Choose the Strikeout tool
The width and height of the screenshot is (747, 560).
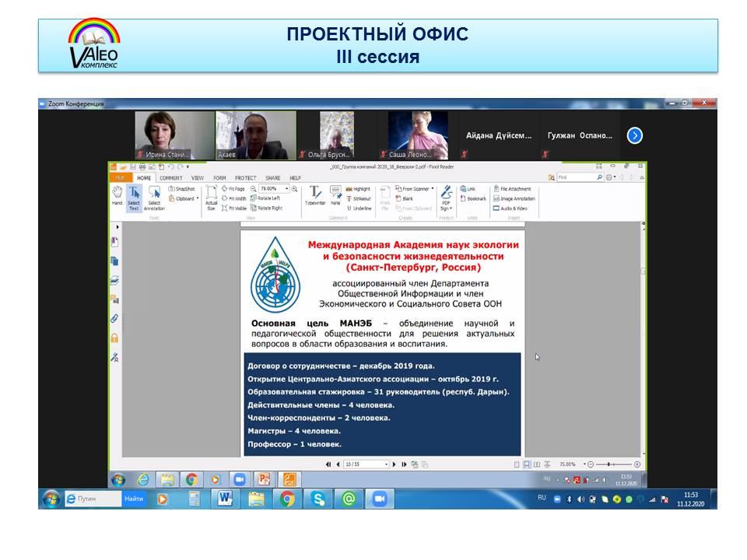point(358,198)
